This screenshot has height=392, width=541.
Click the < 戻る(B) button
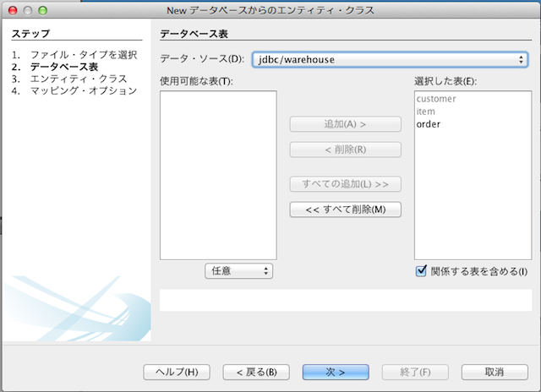256,372
